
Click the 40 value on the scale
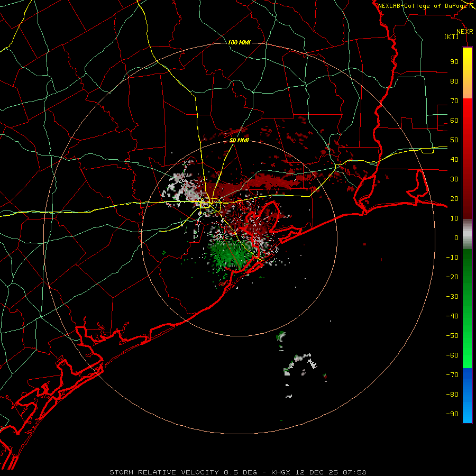454,159
